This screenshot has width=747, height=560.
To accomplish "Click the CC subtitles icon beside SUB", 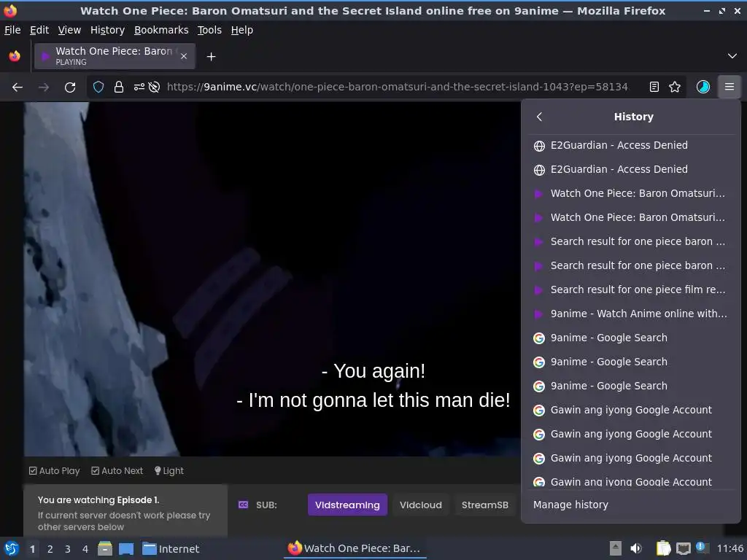I will point(243,505).
